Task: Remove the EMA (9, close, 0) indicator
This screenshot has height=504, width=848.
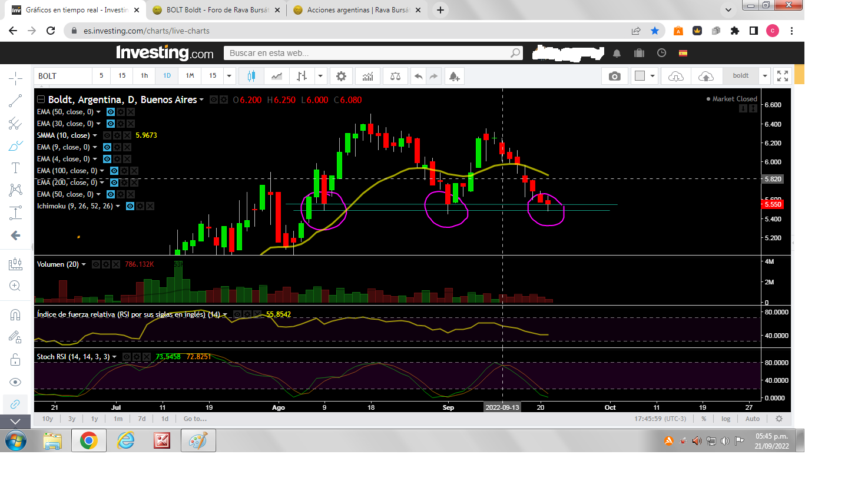Action: 127,147
